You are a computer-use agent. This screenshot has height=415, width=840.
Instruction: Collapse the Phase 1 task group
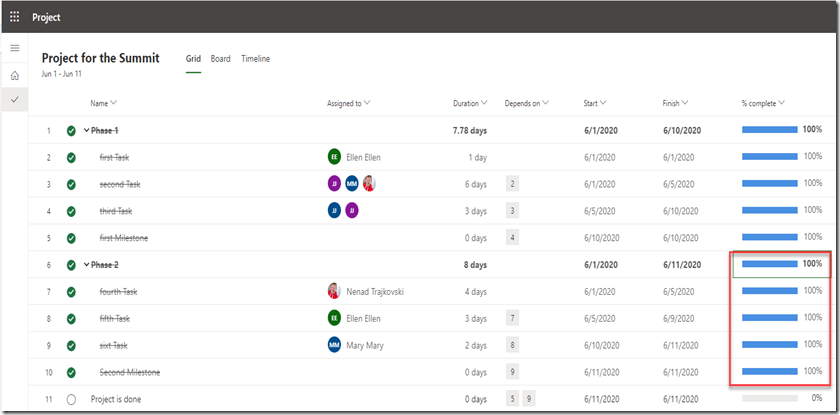[x=86, y=130]
